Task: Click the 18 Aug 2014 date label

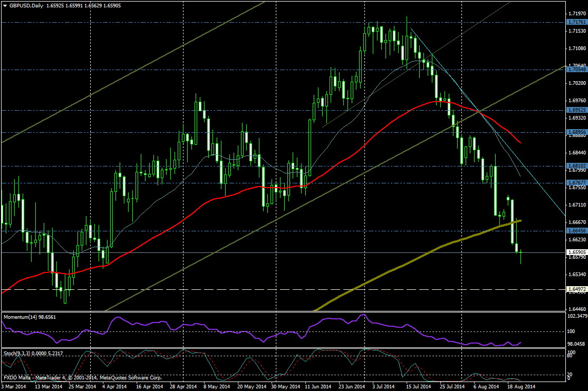Action: (x=520, y=386)
